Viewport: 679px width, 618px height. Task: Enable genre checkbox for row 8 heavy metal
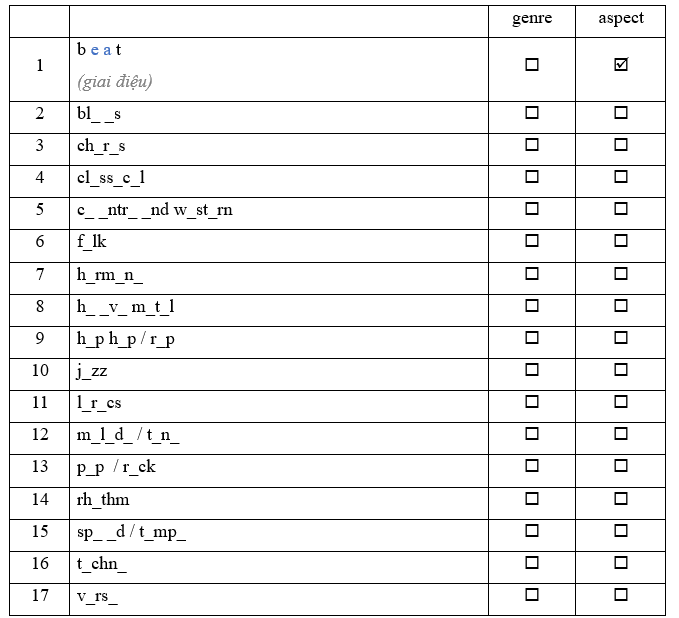532,305
